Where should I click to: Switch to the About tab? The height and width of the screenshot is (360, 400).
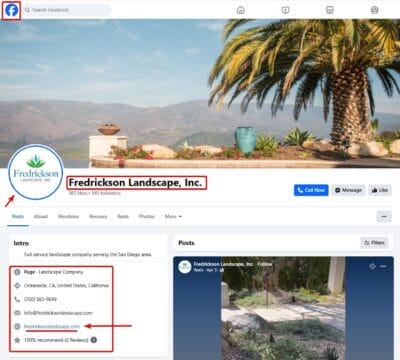(41, 216)
